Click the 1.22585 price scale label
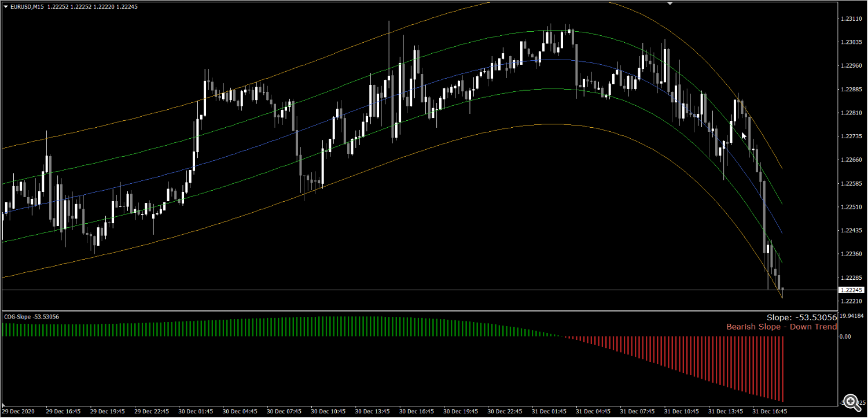The width and height of the screenshot is (868, 418). coord(850,184)
